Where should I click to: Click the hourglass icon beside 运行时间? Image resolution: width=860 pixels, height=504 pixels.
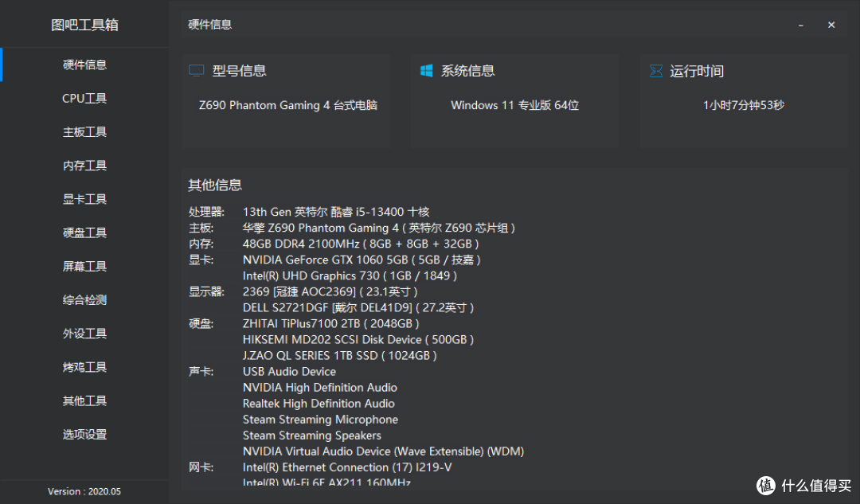656,71
